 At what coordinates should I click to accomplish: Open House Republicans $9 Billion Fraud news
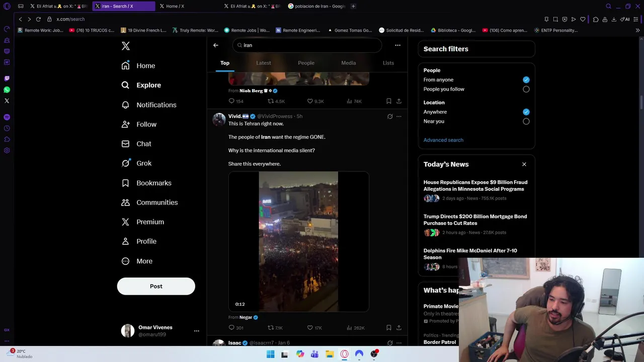pos(475,186)
